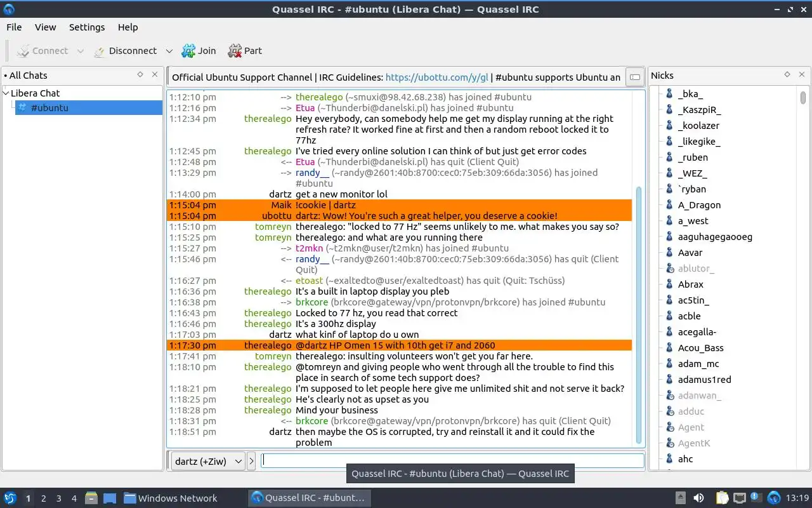Screen dimensions: 812x508
Task: Select nick ac5tin_ in the list
Action: coord(693,300)
